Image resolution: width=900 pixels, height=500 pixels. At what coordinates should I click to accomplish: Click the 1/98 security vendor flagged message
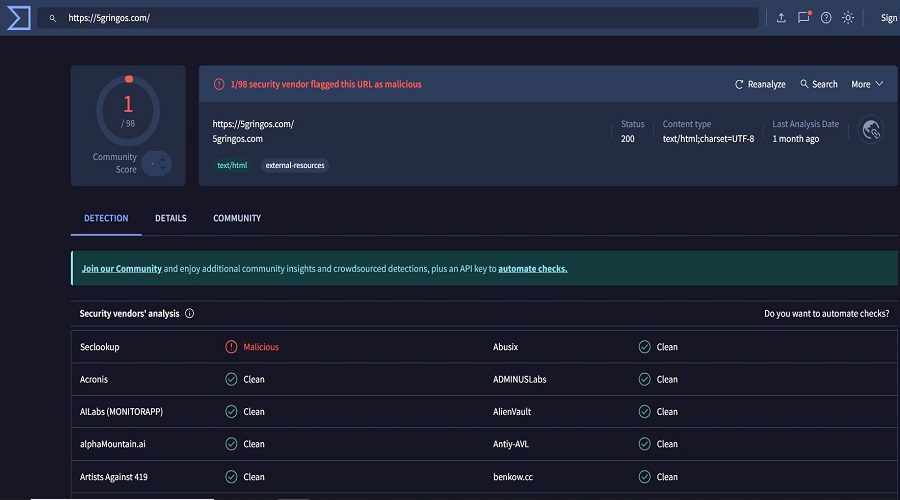[x=326, y=84]
